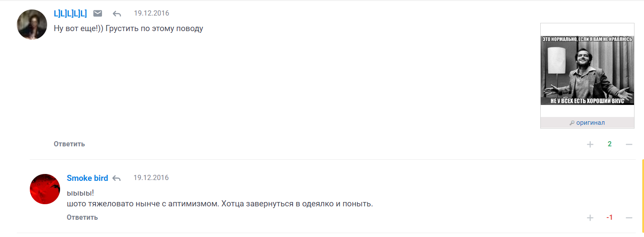
Task: Click the envelope message icon beside L]L]L]L]L]
Action: click(98, 13)
